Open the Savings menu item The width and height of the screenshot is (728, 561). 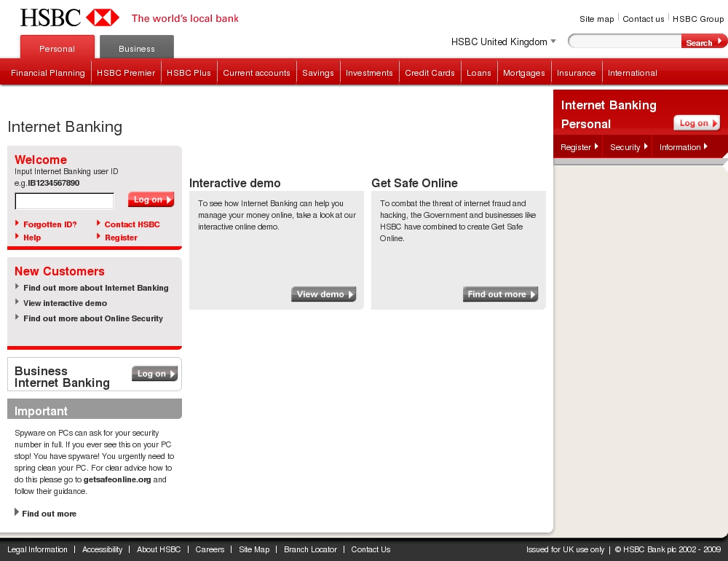318,73
